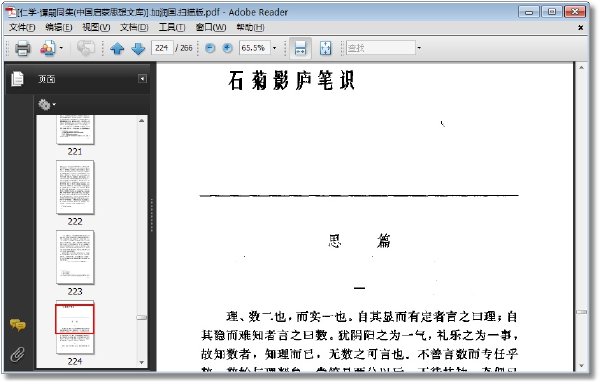600x384 pixels.
Task: Click the Adobe PDF icon in title bar
Action: (10, 12)
